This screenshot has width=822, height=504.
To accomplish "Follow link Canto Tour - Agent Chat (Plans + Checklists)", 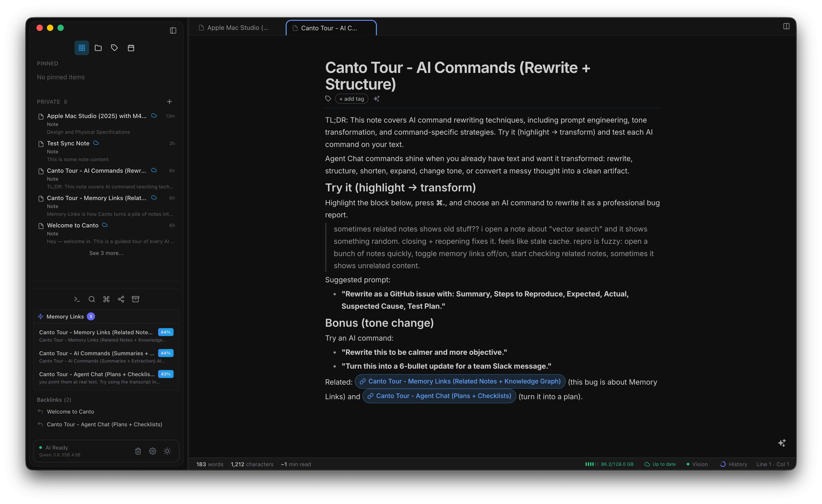I will [439, 396].
